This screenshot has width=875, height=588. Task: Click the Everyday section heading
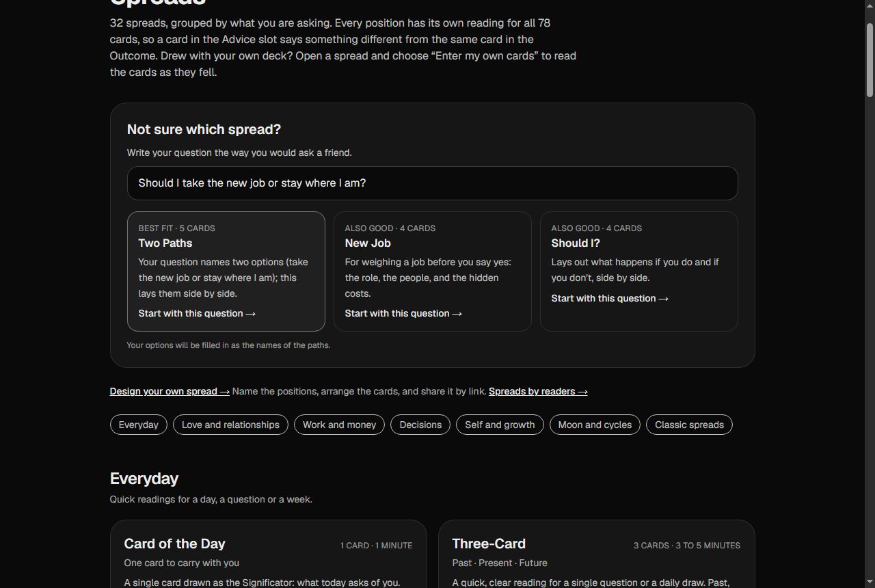click(144, 479)
